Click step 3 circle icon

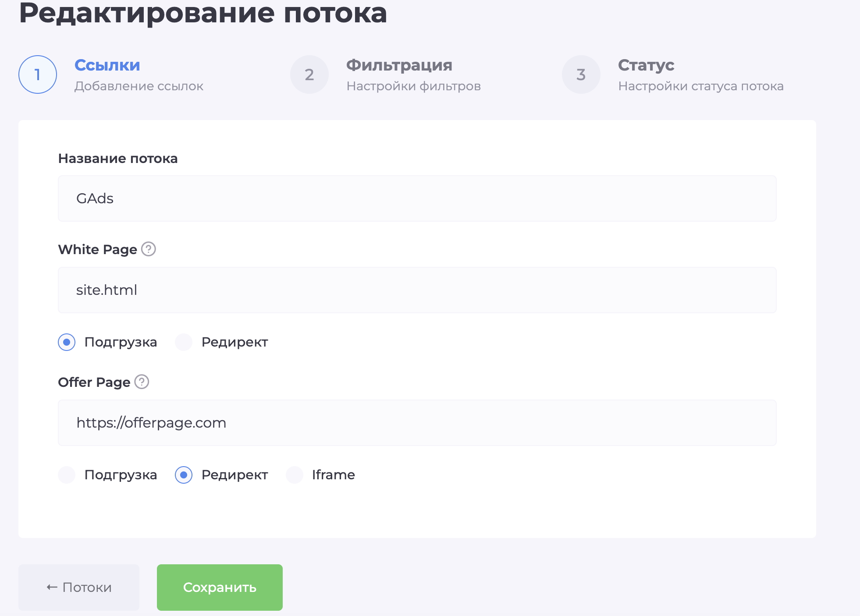tap(581, 74)
